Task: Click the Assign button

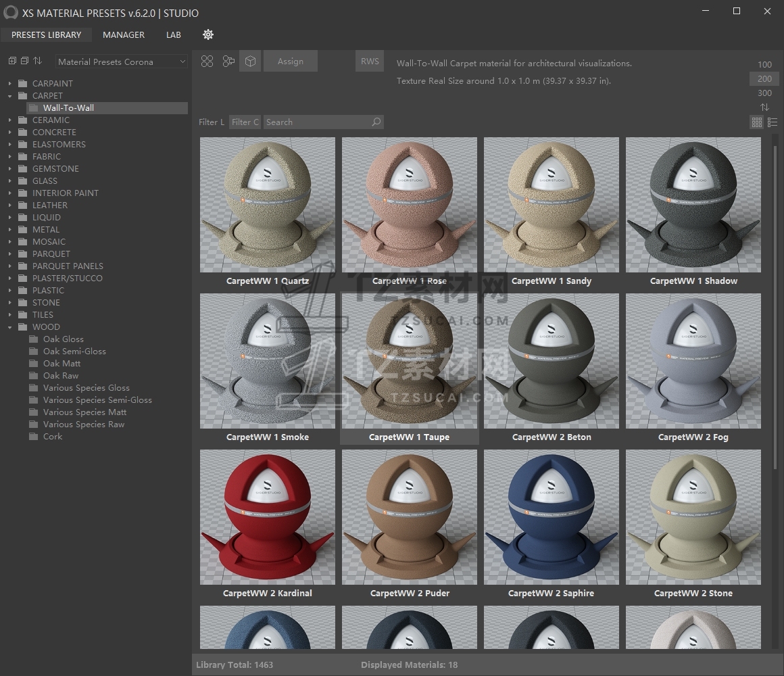Action: 291,62
